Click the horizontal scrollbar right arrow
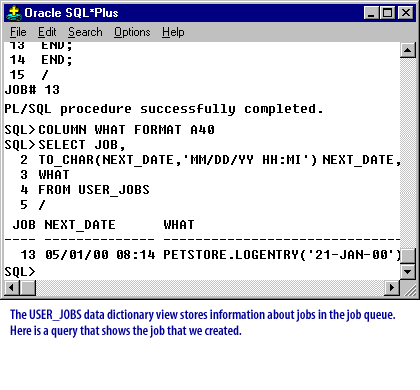Image resolution: width=420 pixels, height=390 pixels. coord(392,287)
